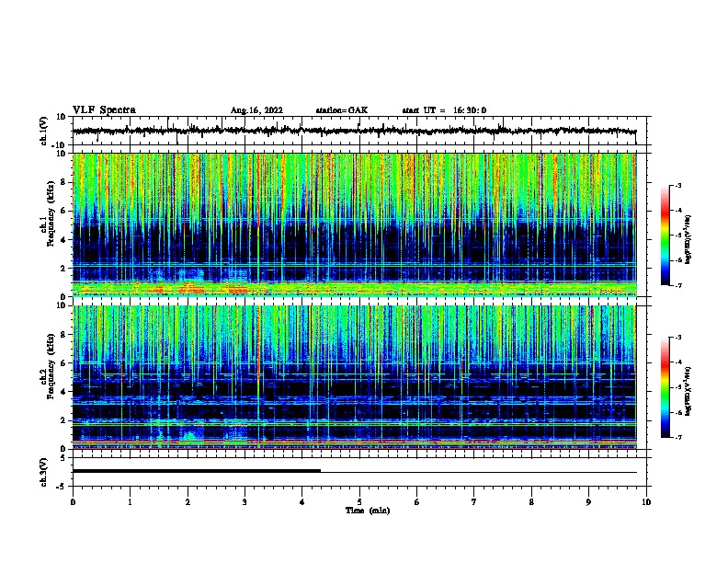This screenshot has height=563, width=728.
Task: Click the "station=GAK" header label
Action: pos(342,110)
